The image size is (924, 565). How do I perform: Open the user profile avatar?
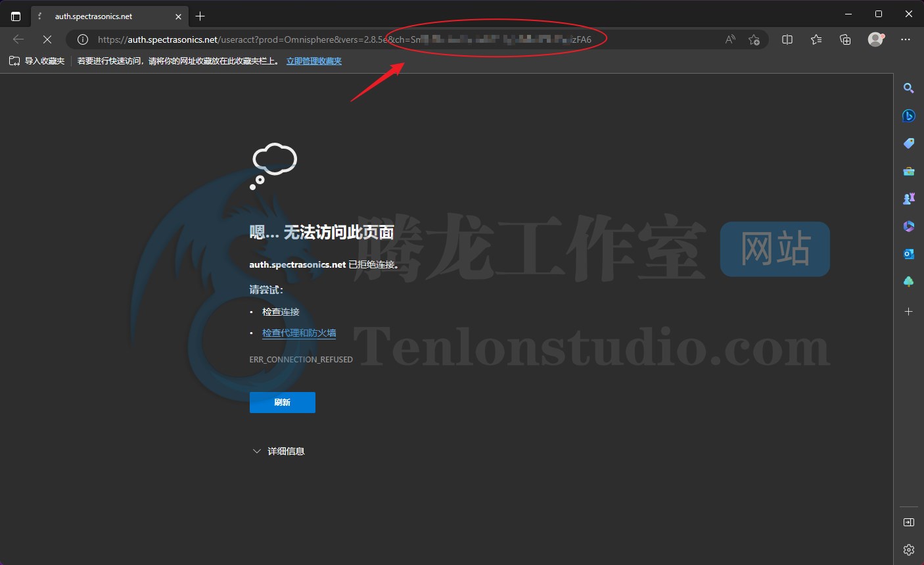coord(875,39)
